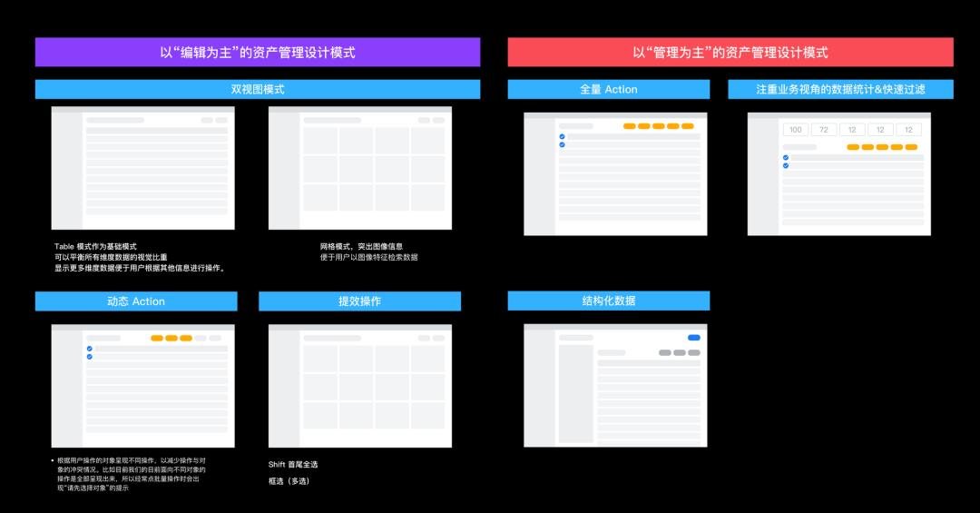Image resolution: width=980 pixels, height=513 pixels.
Task: Select the red "管理为主" design mode header
Action: point(730,53)
